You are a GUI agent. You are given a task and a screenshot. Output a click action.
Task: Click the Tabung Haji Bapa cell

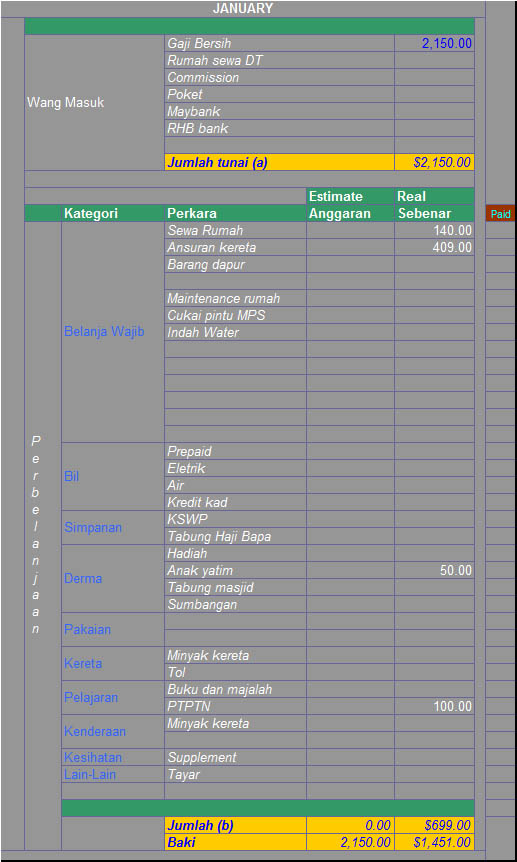[235, 537]
